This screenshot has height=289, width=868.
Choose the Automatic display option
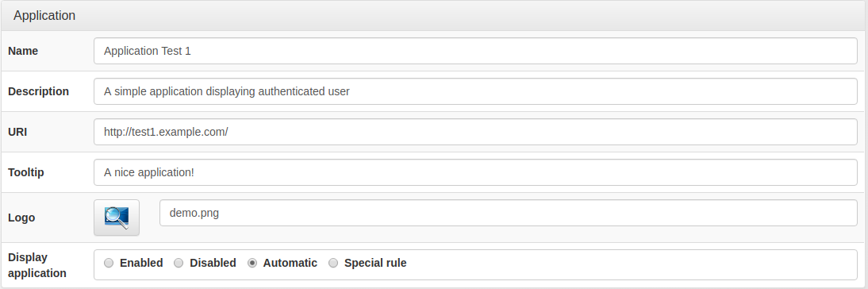tap(252, 263)
